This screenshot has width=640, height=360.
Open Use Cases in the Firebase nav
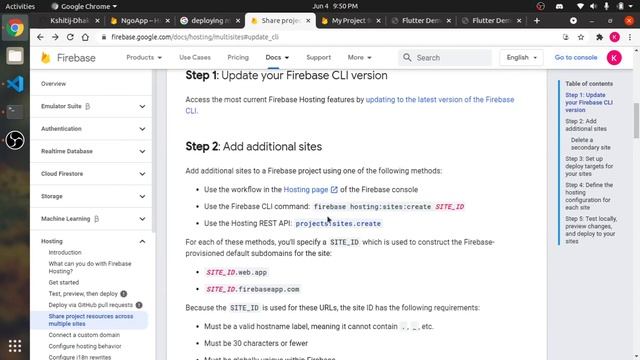point(195,58)
